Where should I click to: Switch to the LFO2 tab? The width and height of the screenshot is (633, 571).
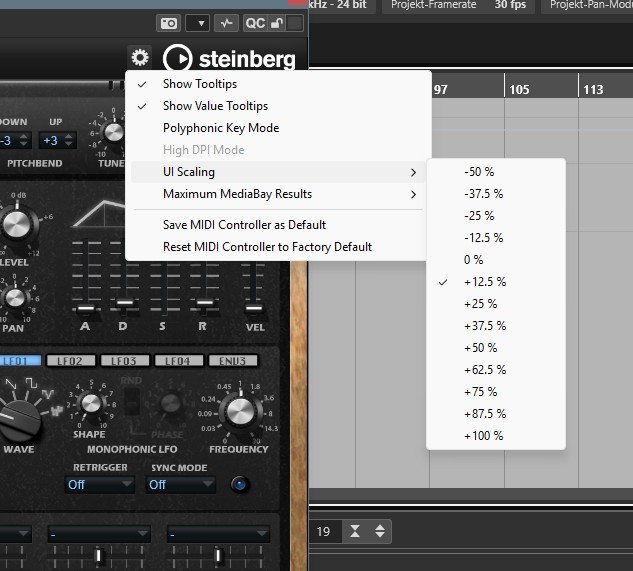pos(75,361)
